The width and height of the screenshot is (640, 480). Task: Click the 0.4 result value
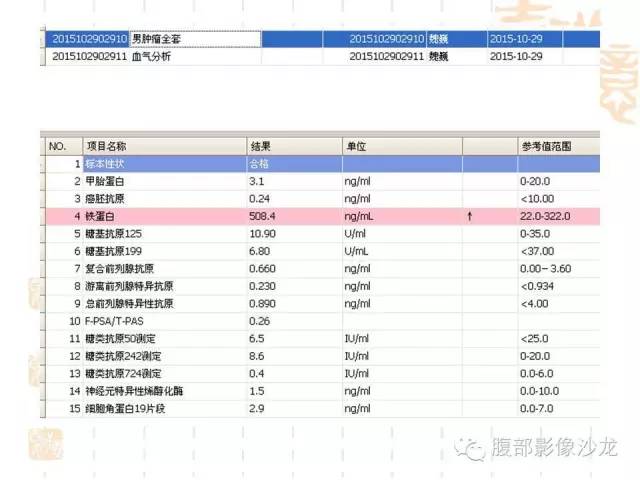coord(256,374)
